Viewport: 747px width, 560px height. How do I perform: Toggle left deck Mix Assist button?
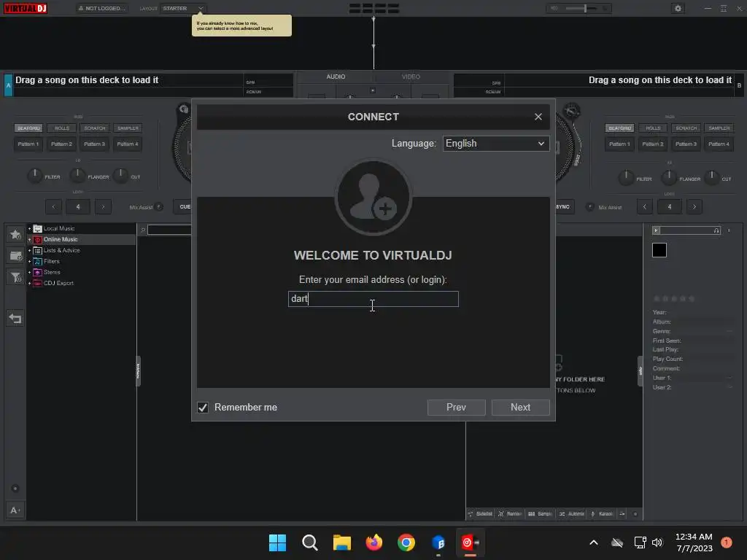[x=159, y=206]
